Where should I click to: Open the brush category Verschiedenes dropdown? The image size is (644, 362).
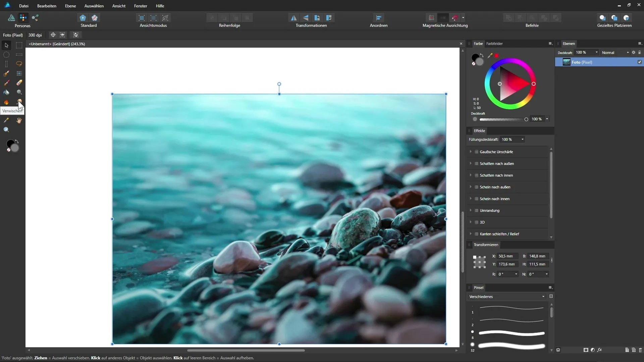click(x=507, y=297)
